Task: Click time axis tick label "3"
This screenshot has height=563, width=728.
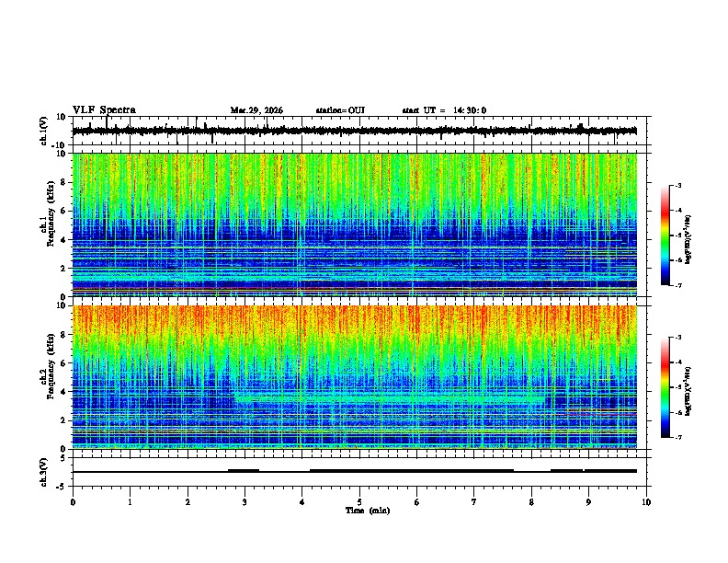Action: (x=245, y=502)
